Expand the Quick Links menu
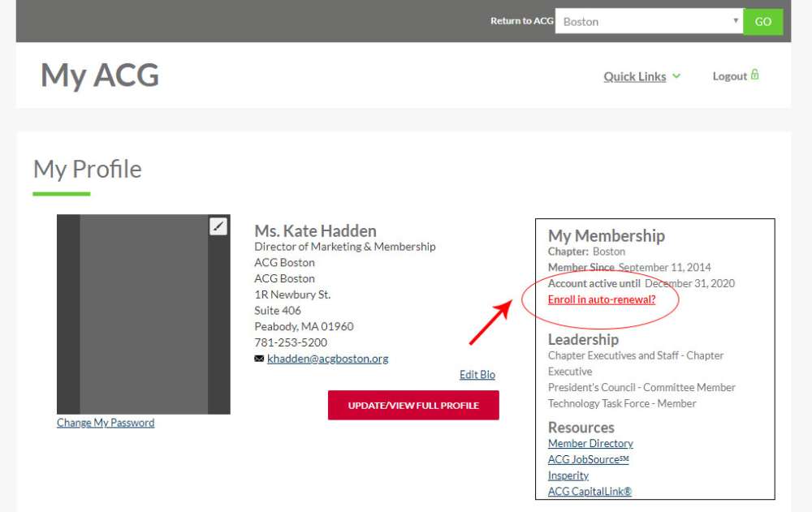This screenshot has height=512, width=812. pos(634,76)
